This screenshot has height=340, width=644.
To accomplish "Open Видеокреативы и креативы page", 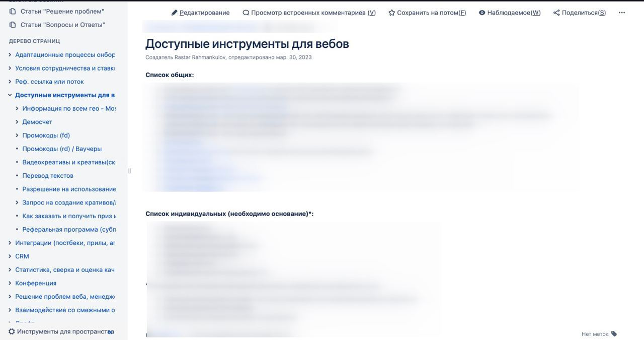I will pos(68,162).
